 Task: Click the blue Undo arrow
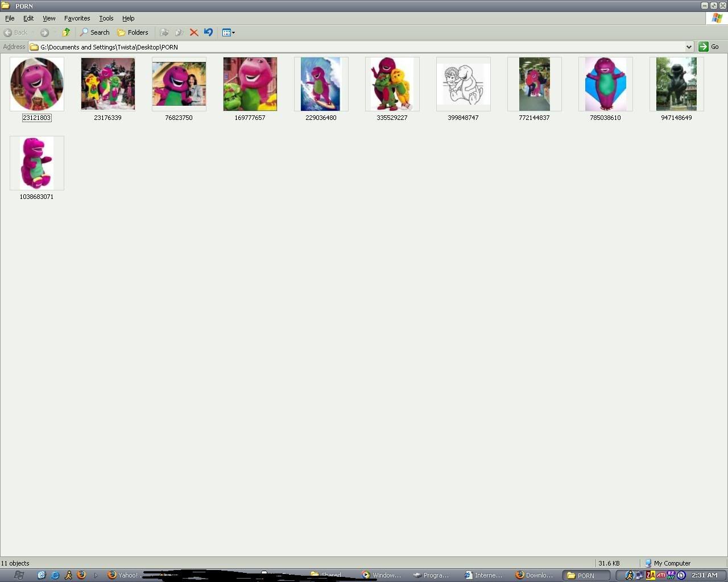(208, 32)
